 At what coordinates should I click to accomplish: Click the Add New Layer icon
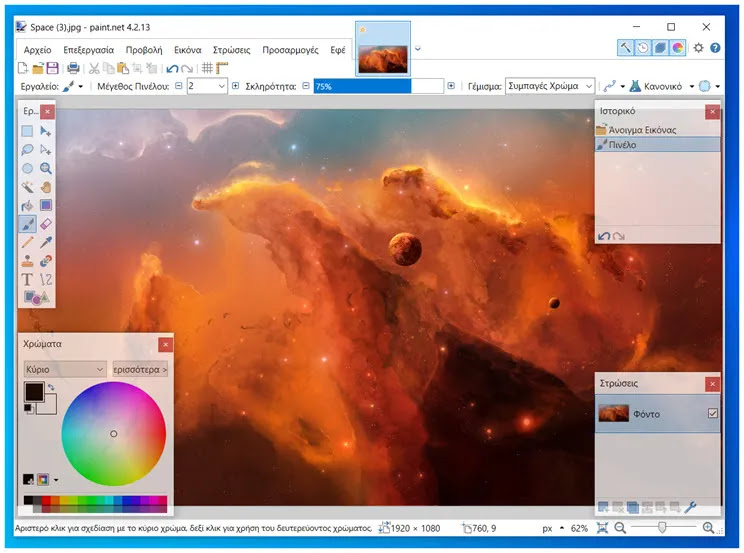tap(604, 507)
